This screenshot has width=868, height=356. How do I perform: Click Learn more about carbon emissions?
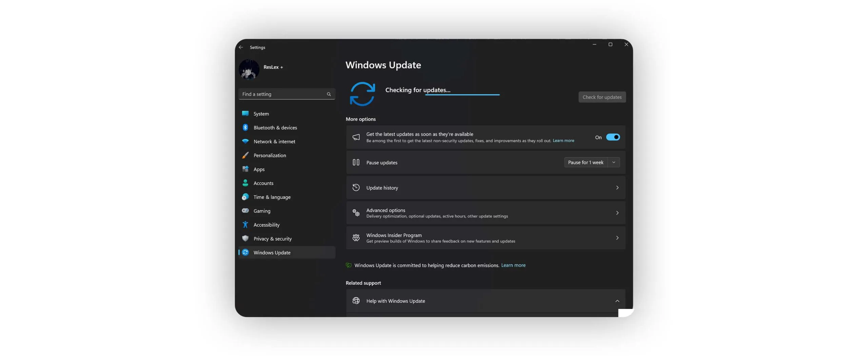point(513,265)
